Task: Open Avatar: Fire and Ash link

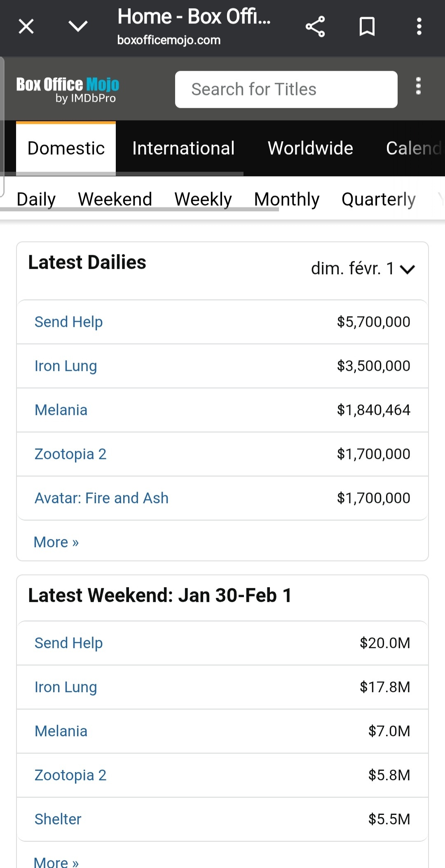Action: coord(101,498)
